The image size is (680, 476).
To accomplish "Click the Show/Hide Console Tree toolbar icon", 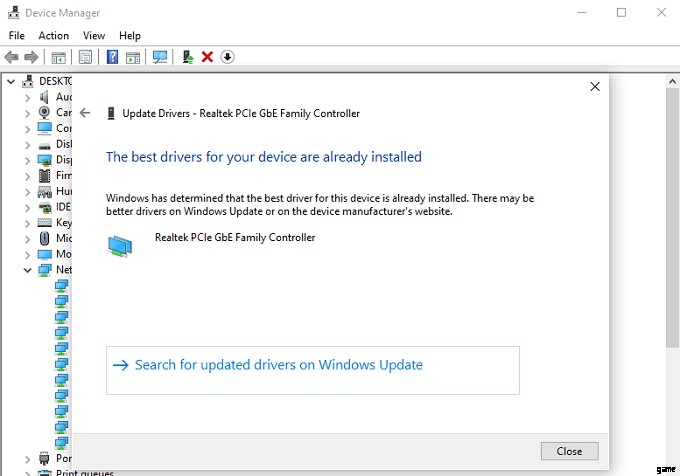I will 59,57.
